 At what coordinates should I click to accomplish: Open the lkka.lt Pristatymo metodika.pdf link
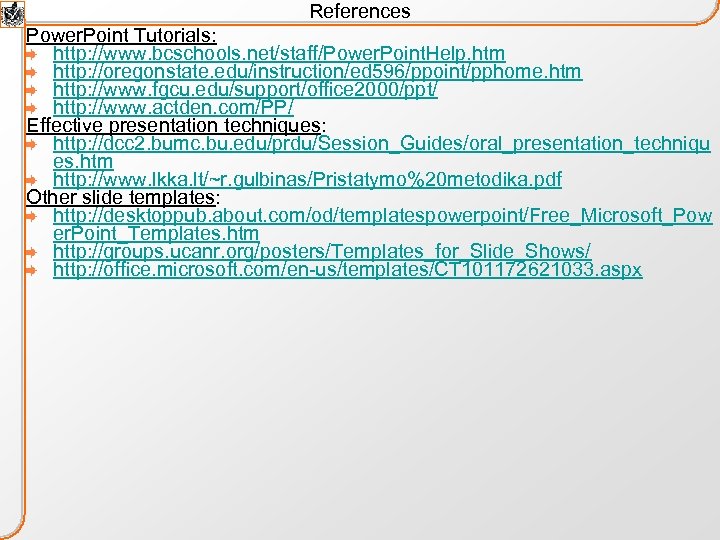click(308, 180)
